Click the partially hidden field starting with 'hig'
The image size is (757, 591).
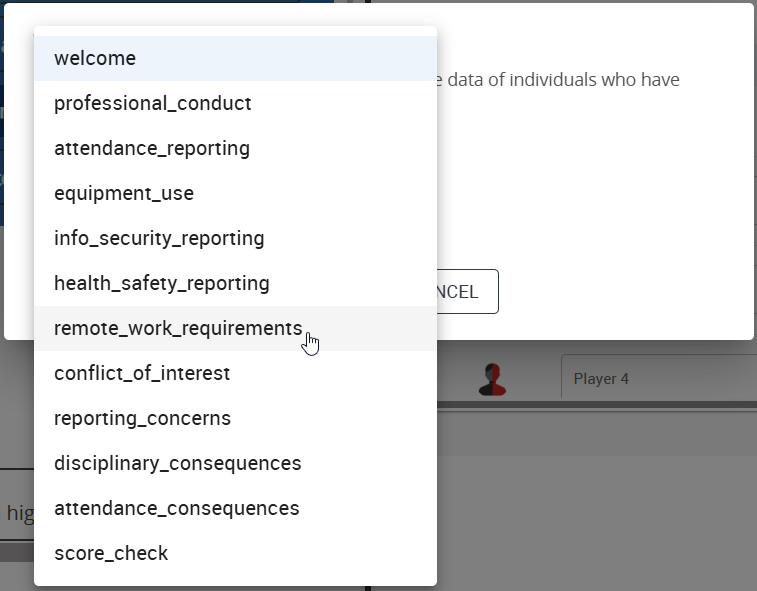coord(18,513)
